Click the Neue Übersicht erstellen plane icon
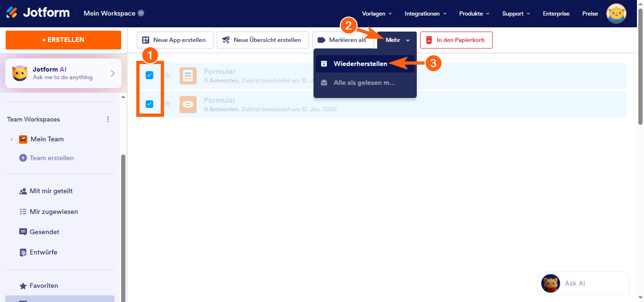The width and height of the screenshot is (644, 302). click(226, 40)
